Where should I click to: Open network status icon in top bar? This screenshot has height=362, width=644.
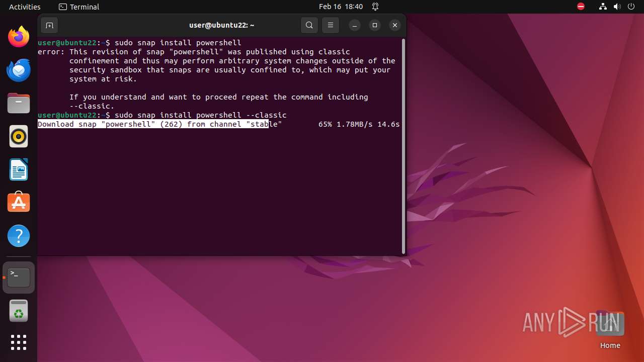(x=603, y=7)
